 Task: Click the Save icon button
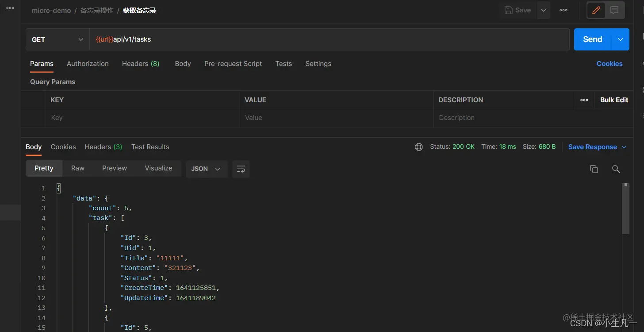[517, 10]
